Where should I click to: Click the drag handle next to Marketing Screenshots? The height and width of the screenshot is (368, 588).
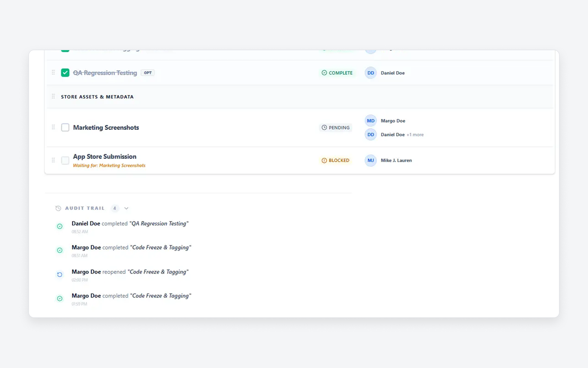(53, 127)
